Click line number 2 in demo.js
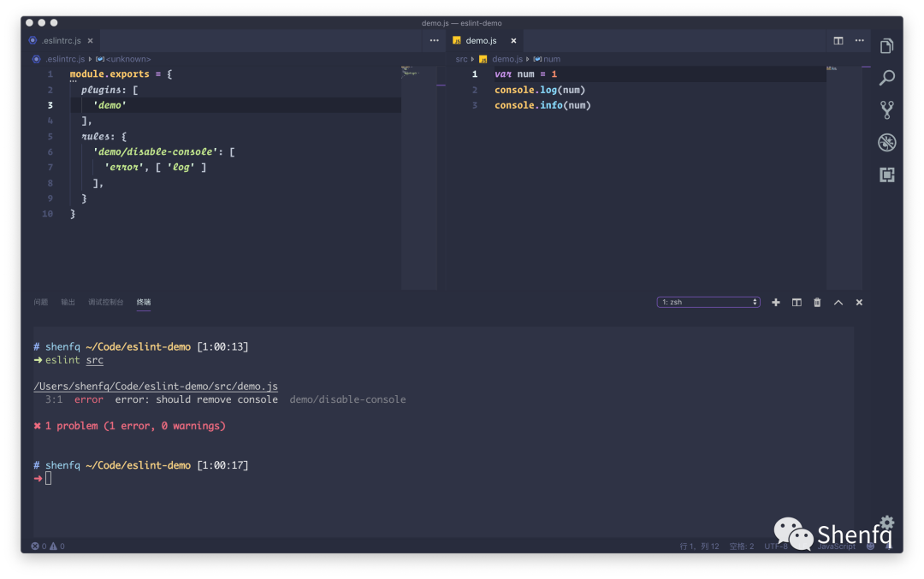 pyautogui.click(x=475, y=90)
